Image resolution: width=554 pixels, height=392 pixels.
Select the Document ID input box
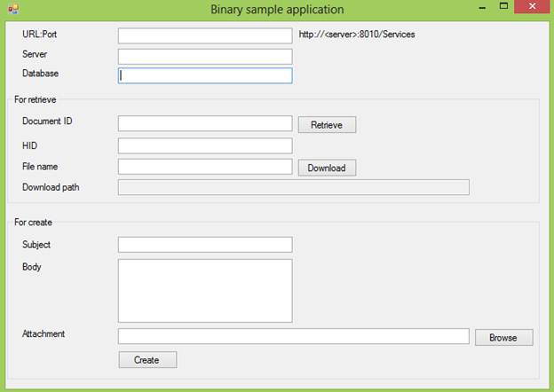coord(205,123)
